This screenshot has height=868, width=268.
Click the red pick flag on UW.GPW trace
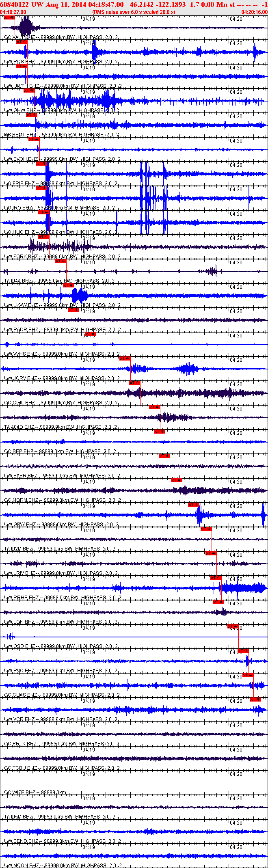point(194,505)
